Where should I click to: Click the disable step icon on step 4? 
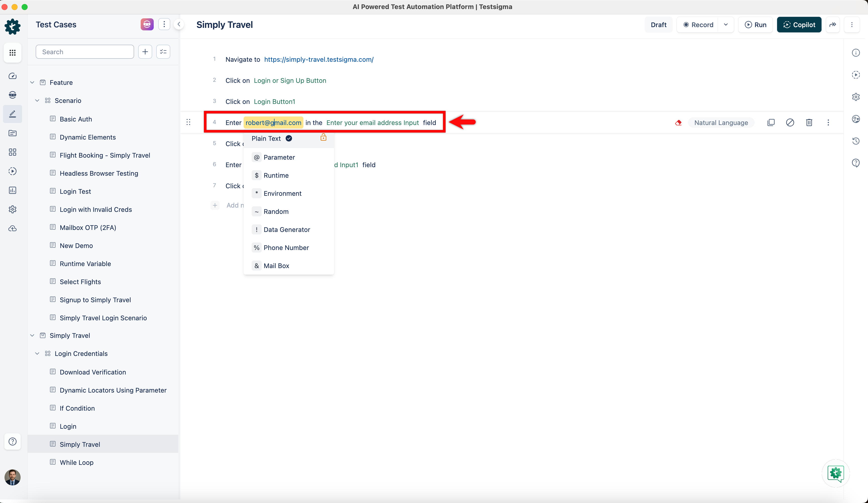point(790,122)
